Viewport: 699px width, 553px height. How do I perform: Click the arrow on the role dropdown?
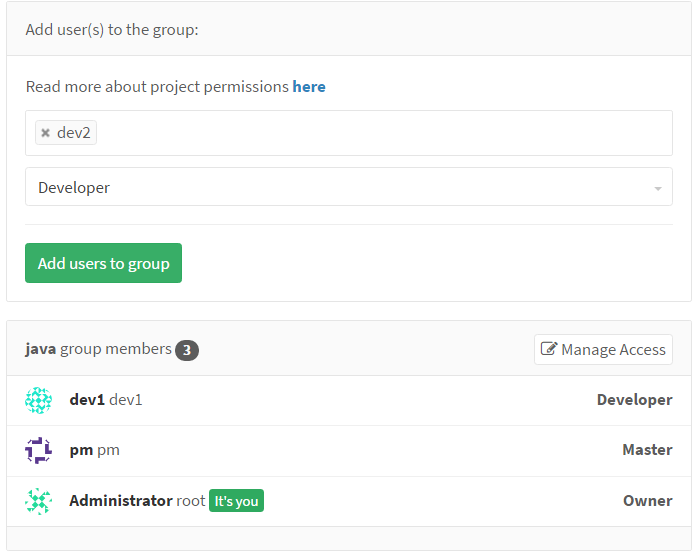(x=657, y=188)
